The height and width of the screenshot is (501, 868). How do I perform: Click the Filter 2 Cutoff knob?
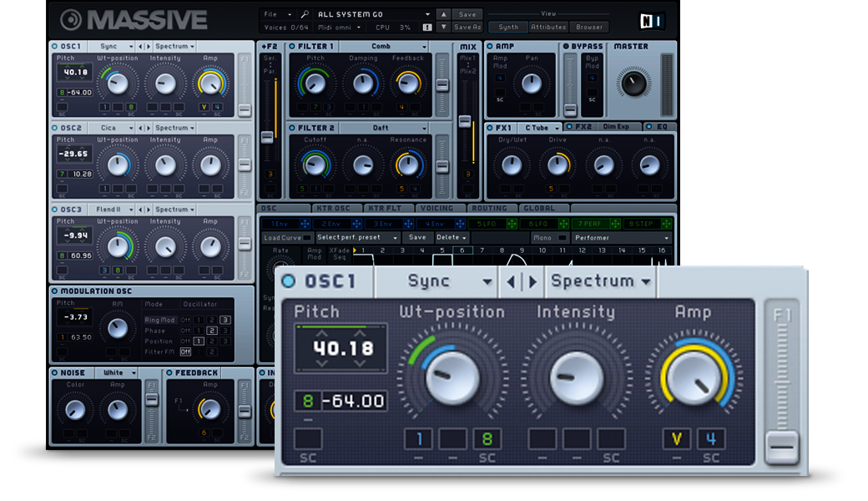[x=315, y=164]
